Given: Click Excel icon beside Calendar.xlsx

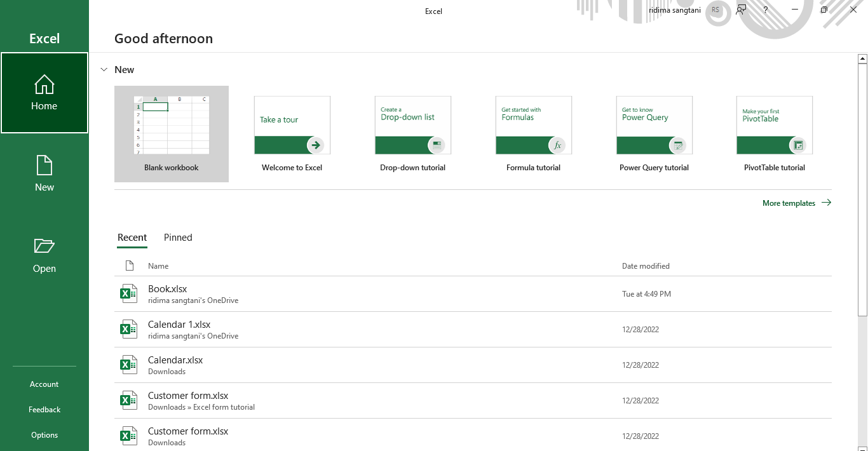Looking at the screenshot, I should 129,365.
